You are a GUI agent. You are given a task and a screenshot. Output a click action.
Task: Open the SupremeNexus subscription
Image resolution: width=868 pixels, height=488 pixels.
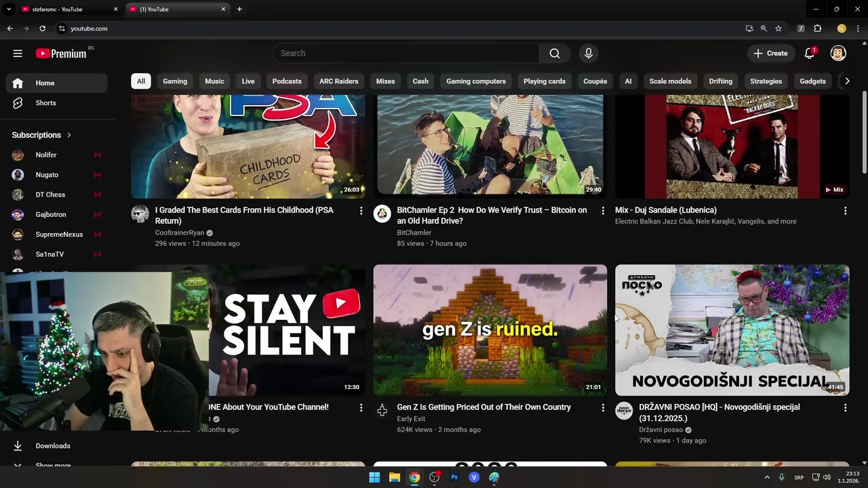coord(57,235)
